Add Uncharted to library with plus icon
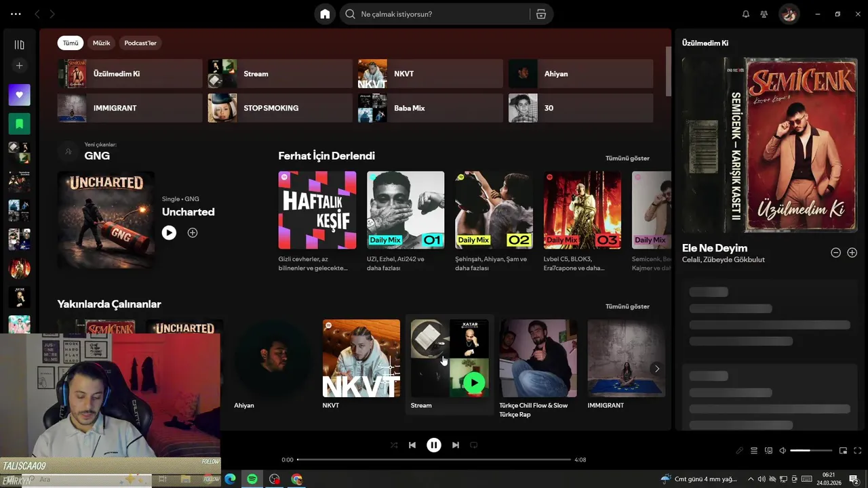Screen dimensions: 868x488 (193, 232)
